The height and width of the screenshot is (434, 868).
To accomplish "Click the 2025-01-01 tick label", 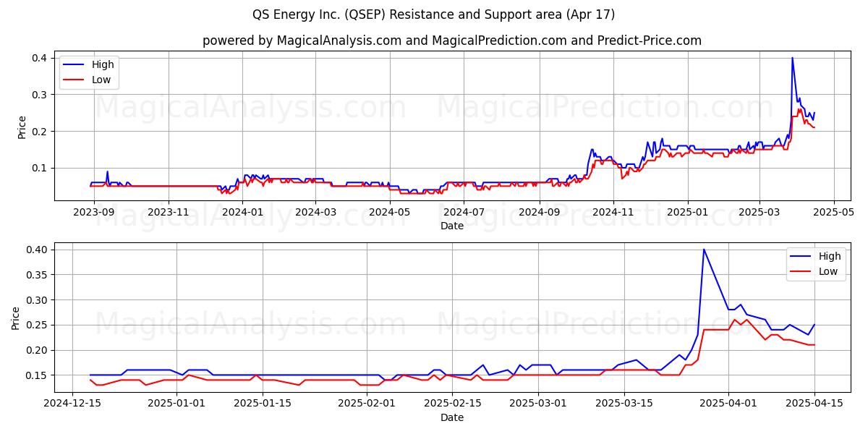I will tap(176, 404).
